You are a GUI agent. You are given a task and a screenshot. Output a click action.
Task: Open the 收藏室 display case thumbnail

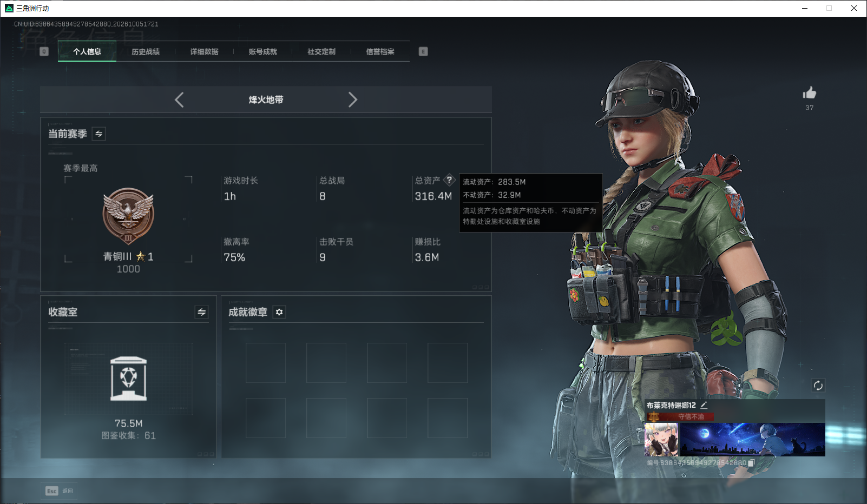click(128, 379)
